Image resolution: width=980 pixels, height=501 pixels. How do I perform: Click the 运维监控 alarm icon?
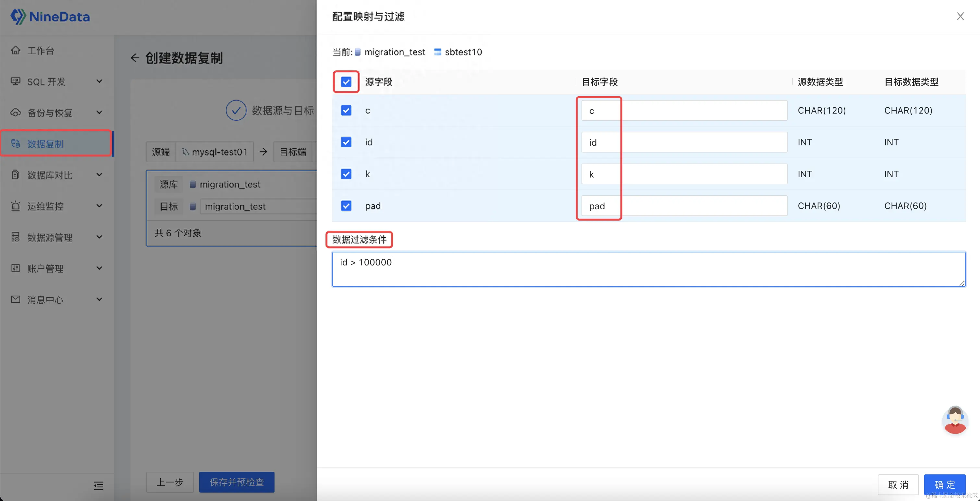pos(16,206)
